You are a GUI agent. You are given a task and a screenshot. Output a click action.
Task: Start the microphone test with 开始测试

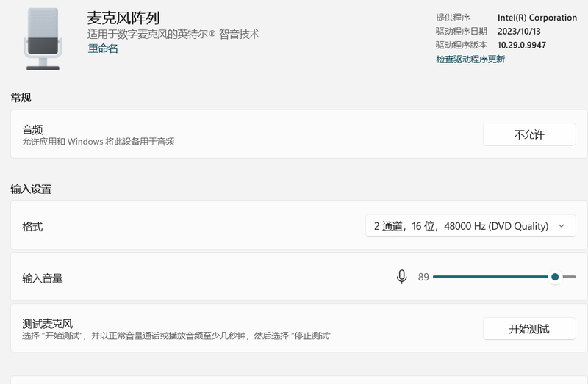click(x=528, y=328)
